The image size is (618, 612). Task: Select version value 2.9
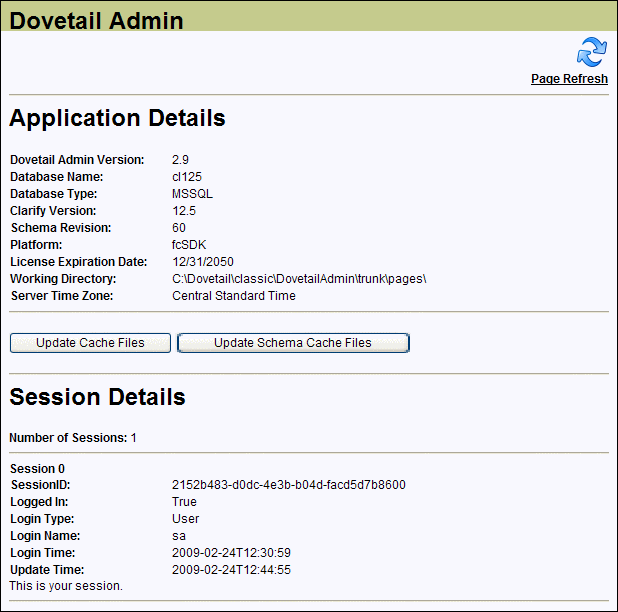(x=180, y=160)
